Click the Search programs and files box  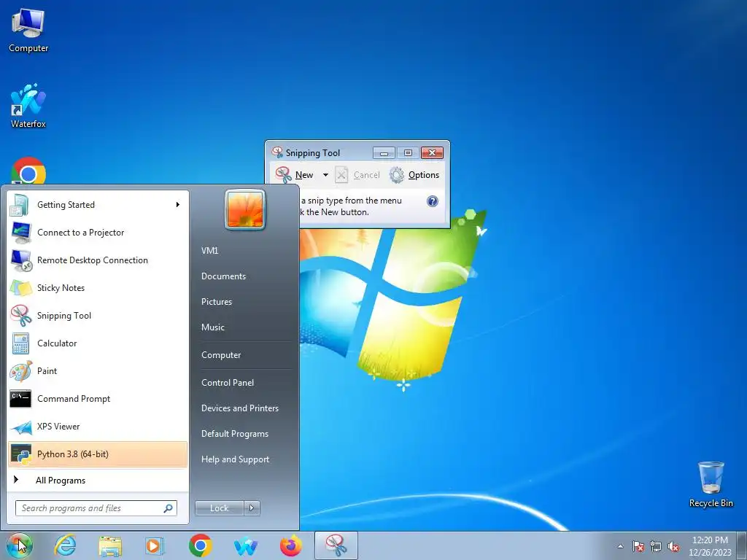96,508
